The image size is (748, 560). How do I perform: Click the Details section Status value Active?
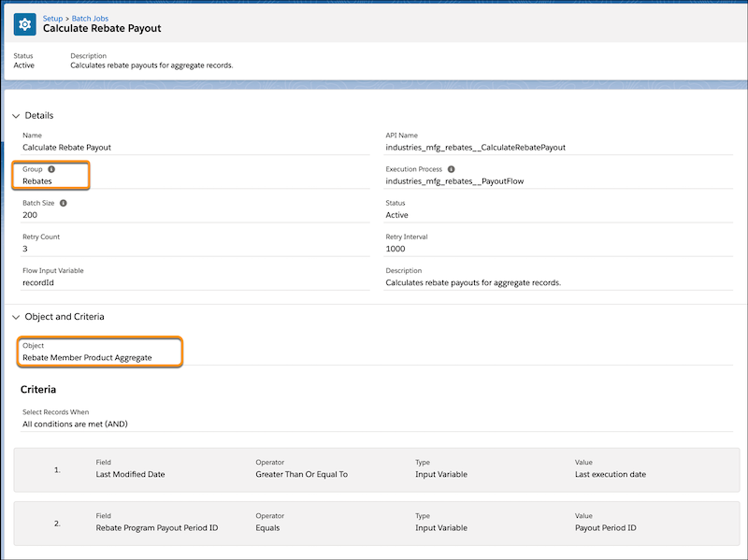click(x=396, y=215)
